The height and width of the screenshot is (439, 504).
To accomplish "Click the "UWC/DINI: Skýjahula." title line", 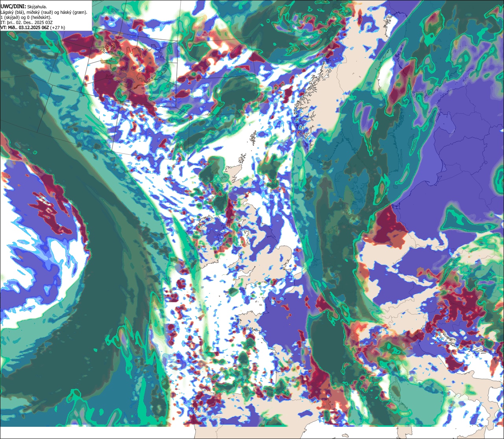I will (24, 6).
